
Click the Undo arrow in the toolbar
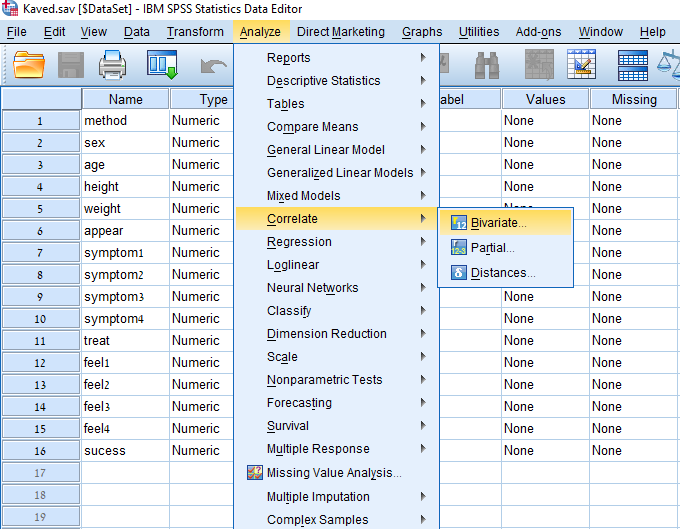(213, 66)
